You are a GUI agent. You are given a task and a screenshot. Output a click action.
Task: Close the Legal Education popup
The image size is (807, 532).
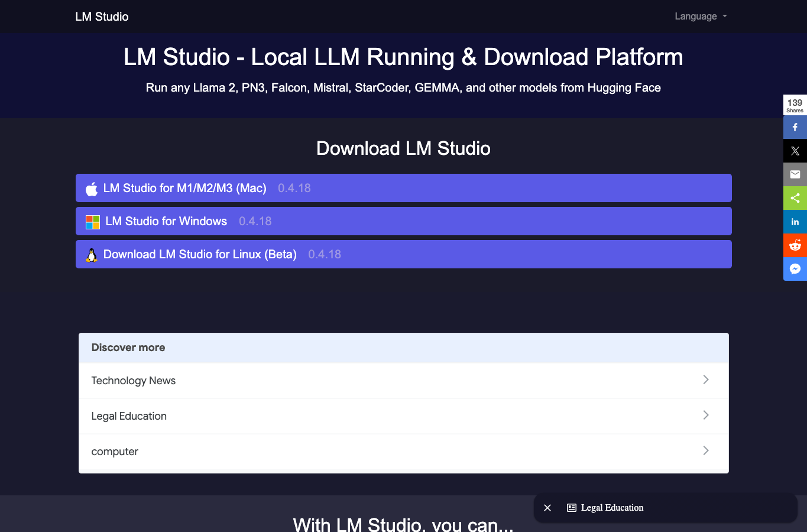tap(547, 508)
